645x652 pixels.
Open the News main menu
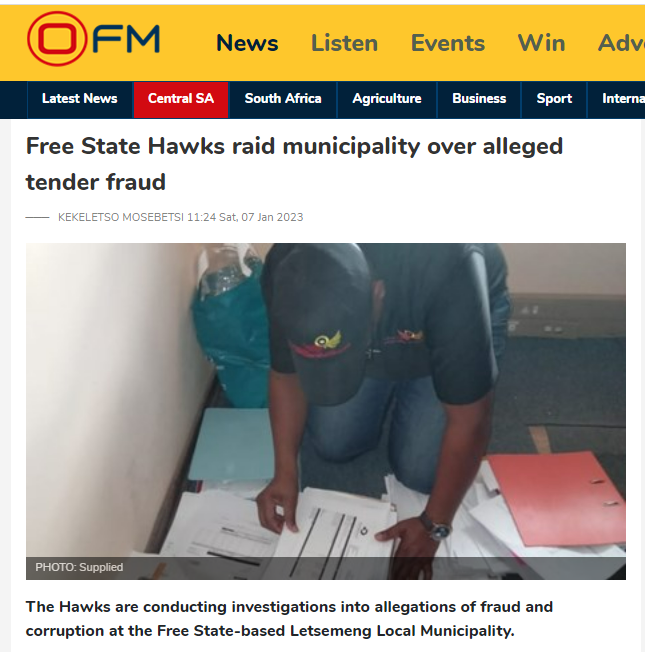(247, 43)
